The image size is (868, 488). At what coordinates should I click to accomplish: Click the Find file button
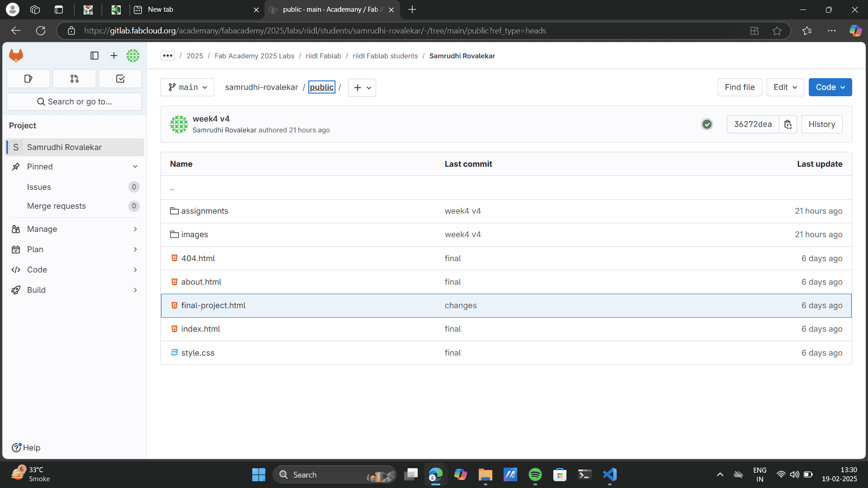click(740, 87)
